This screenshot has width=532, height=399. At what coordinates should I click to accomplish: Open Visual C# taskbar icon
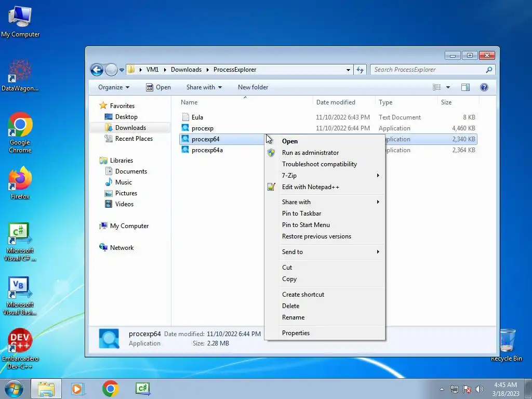[142, 389]
